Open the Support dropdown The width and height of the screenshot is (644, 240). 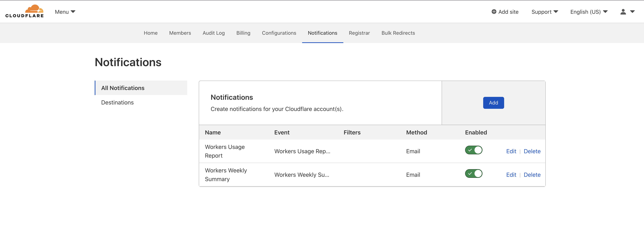[x=544, y=12]
